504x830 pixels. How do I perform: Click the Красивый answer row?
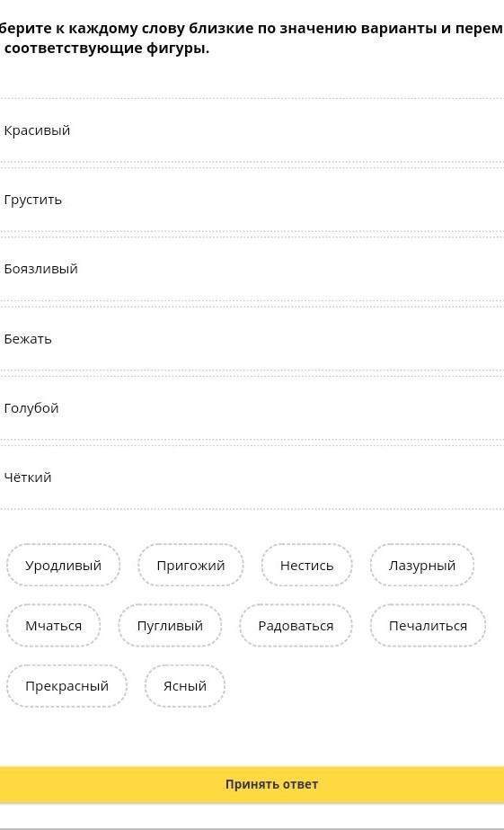[x=252, y=130]
